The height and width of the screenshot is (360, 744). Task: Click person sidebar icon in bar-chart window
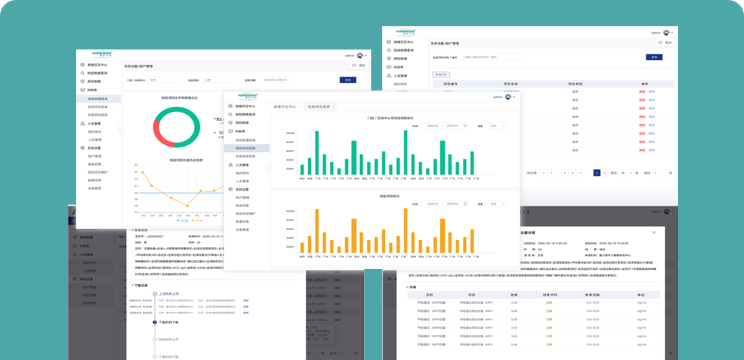pyautogui.click(x=231, y=165)
